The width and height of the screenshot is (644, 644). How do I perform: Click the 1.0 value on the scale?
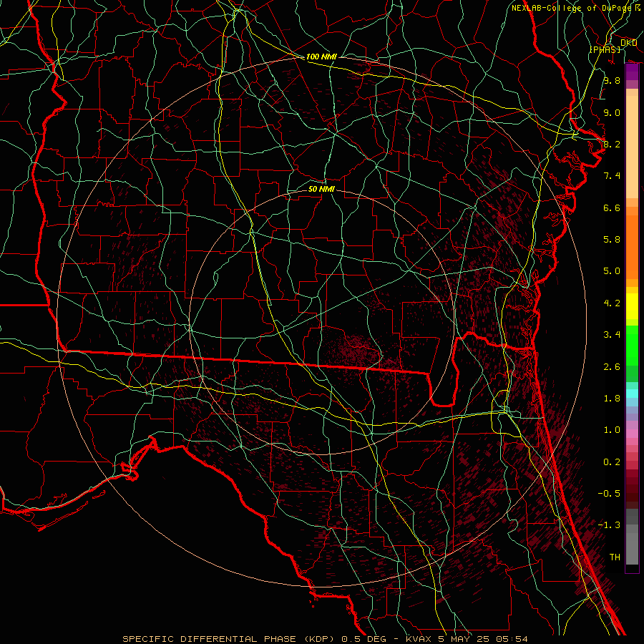coord(612,430)
